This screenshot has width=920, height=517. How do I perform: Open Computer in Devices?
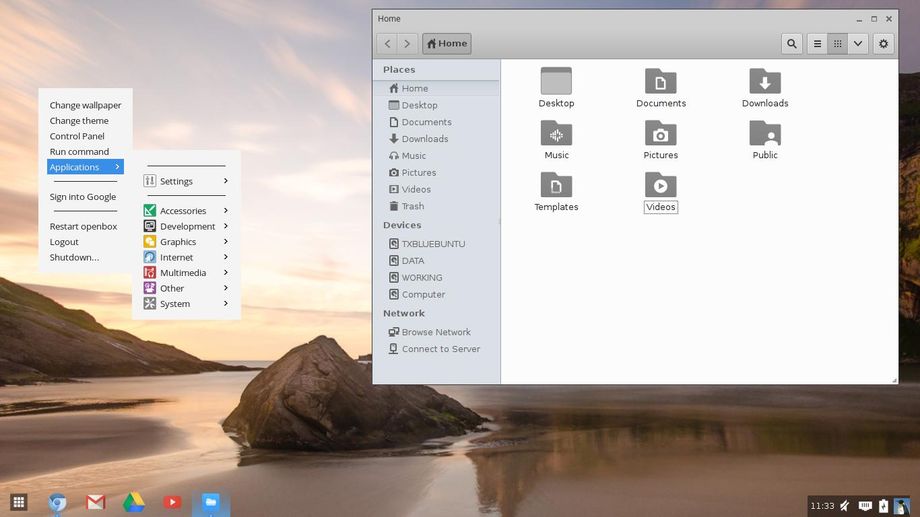click(437, 295)
